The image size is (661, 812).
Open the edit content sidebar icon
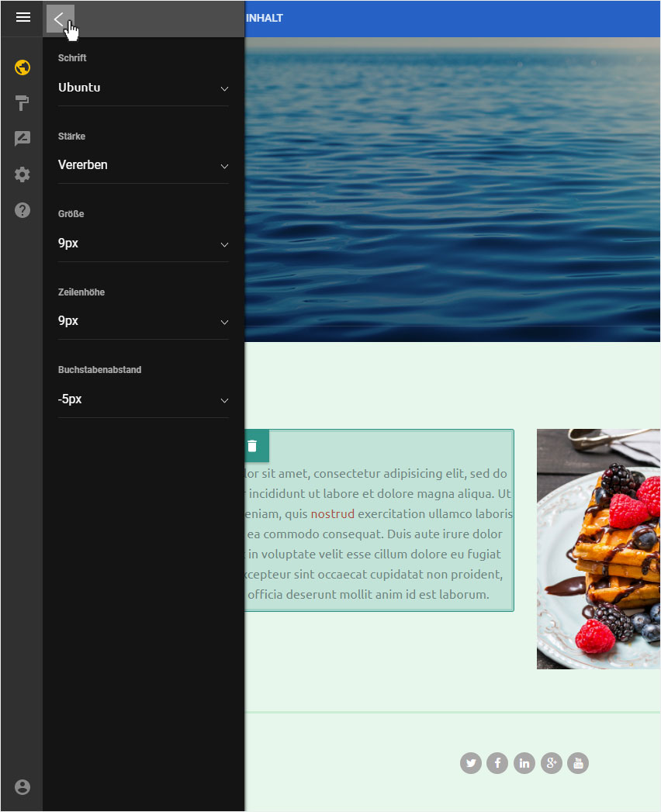click(22, 138)
